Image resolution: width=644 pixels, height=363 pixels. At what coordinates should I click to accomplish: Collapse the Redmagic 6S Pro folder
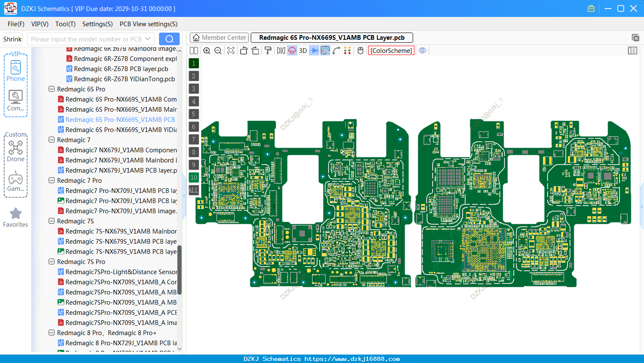[x=52, y=89]
